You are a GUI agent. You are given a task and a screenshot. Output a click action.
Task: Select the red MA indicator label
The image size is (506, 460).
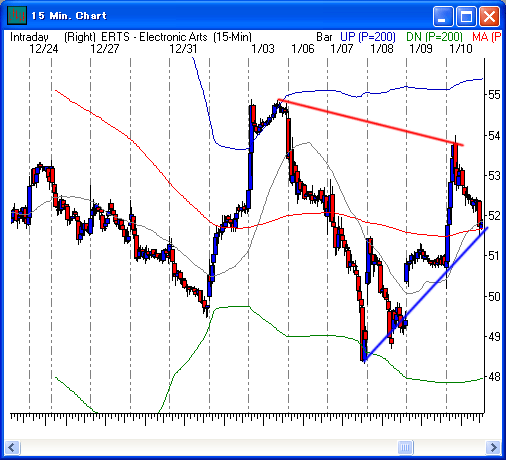[487, 37]
